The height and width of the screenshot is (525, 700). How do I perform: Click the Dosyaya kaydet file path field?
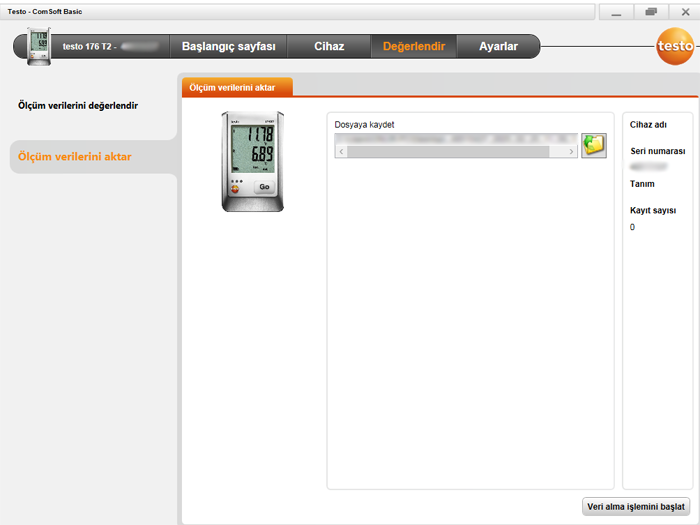[456, 138]
